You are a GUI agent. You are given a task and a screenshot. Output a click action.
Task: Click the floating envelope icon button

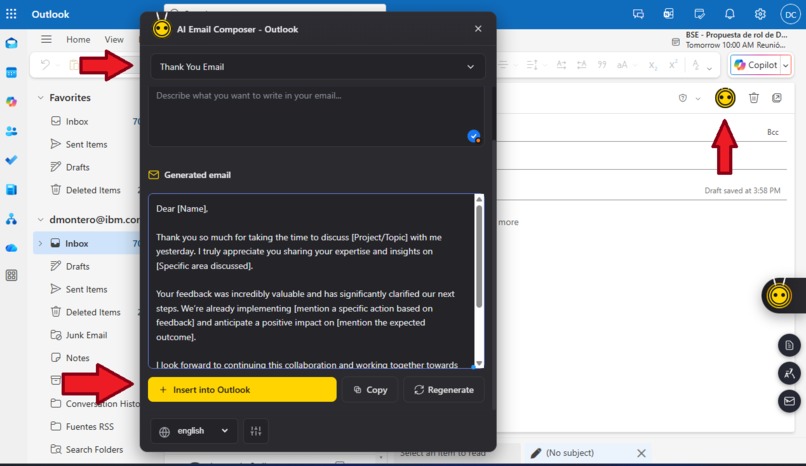click(789, 401)
